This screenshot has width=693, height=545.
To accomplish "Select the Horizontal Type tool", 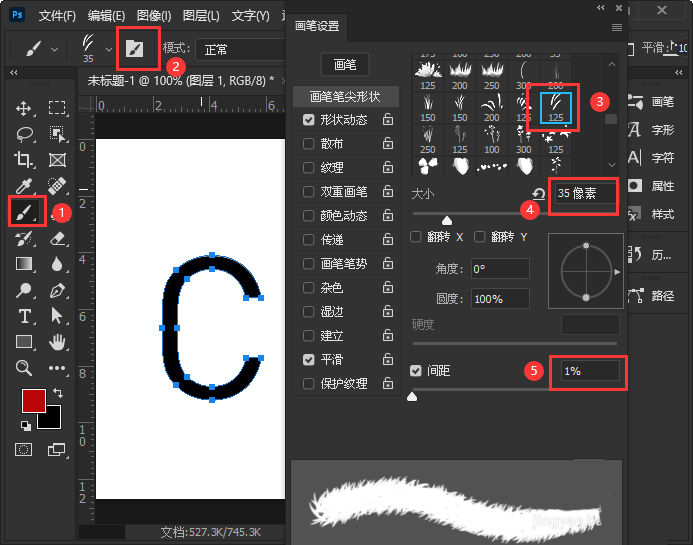I will coord(24,316).
